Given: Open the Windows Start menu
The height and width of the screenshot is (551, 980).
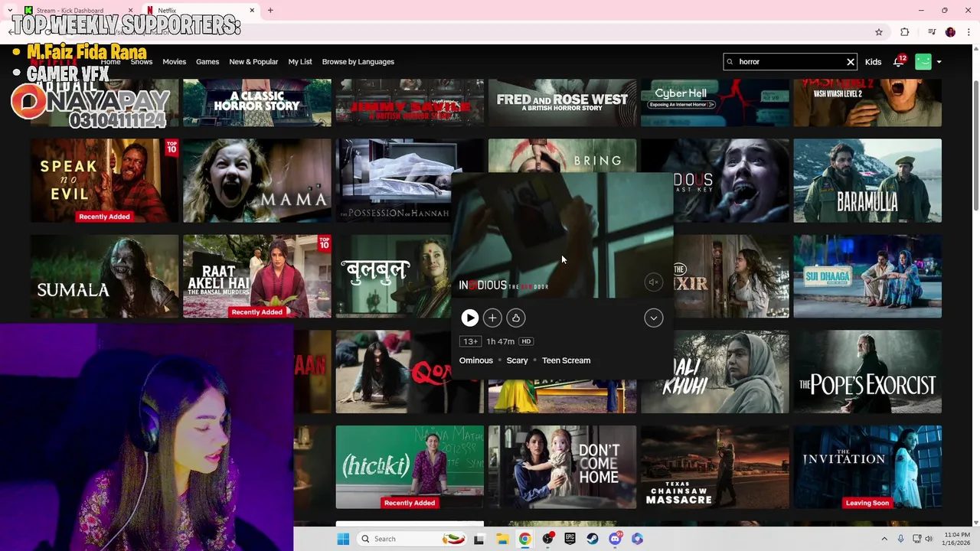Looking at the screenshot, I should [343, 539].
